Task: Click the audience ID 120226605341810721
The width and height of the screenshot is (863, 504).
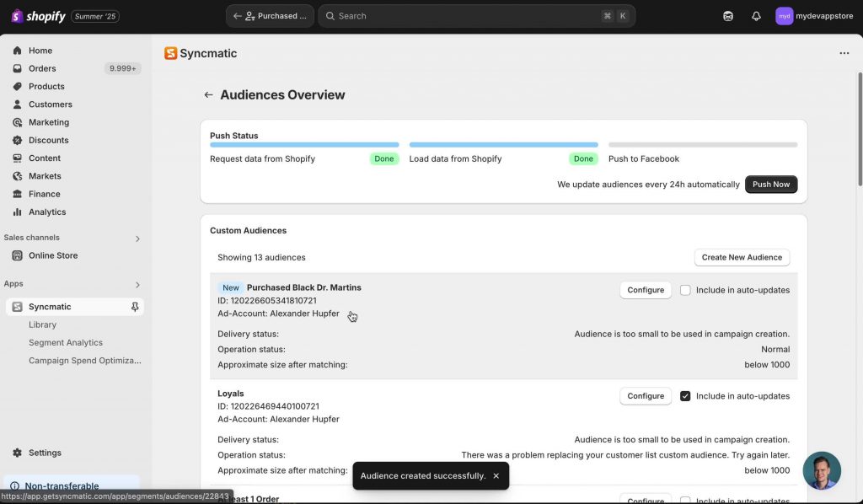Action: pos(267,300)
